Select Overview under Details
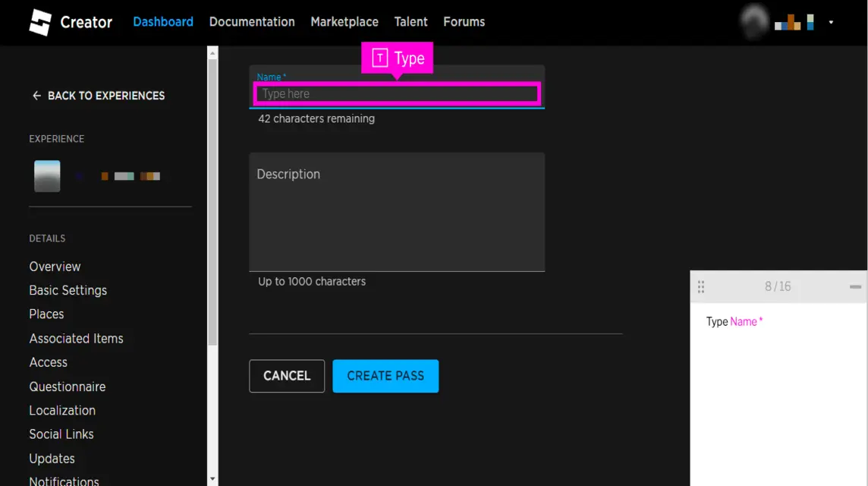The height and width of the screenshot is (486, 868). (x=55, y=267)
